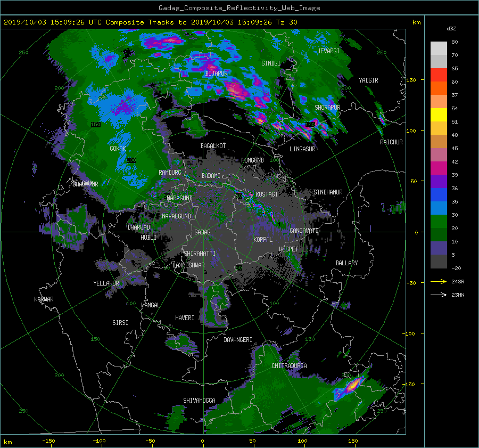Image resolution: width=479 pixels, height=448 pixels.
Task: Click the SHIRAHATTI city label
Action: (200, 254)
